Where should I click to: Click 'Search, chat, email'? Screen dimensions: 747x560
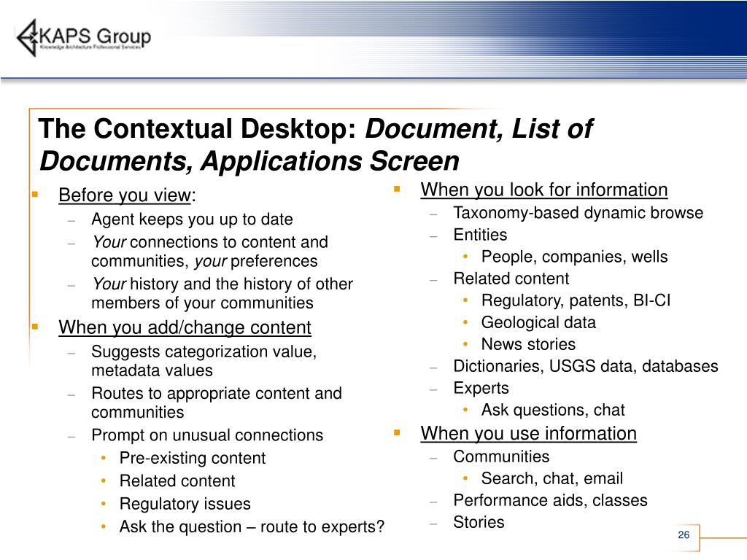click(552, 478)
